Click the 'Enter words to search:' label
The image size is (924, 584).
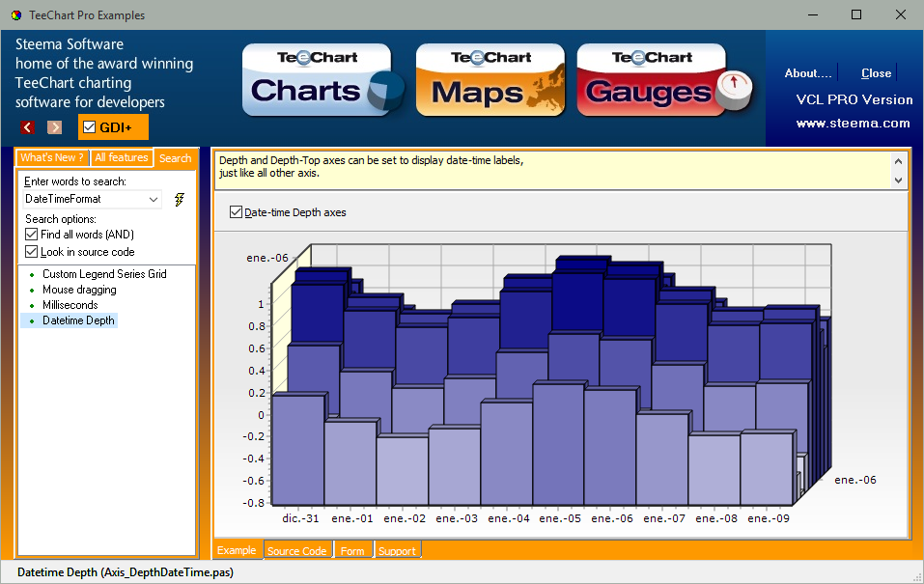[x=75, y=181]
